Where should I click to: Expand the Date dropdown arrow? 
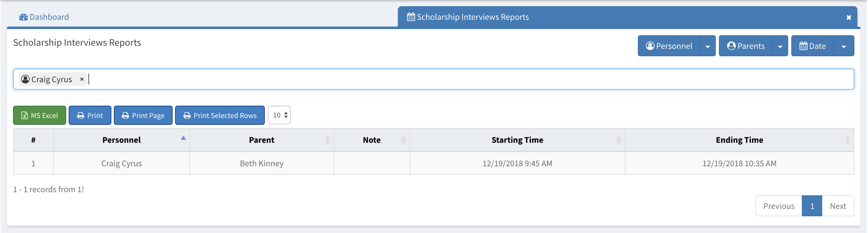[x=844, y=46]
